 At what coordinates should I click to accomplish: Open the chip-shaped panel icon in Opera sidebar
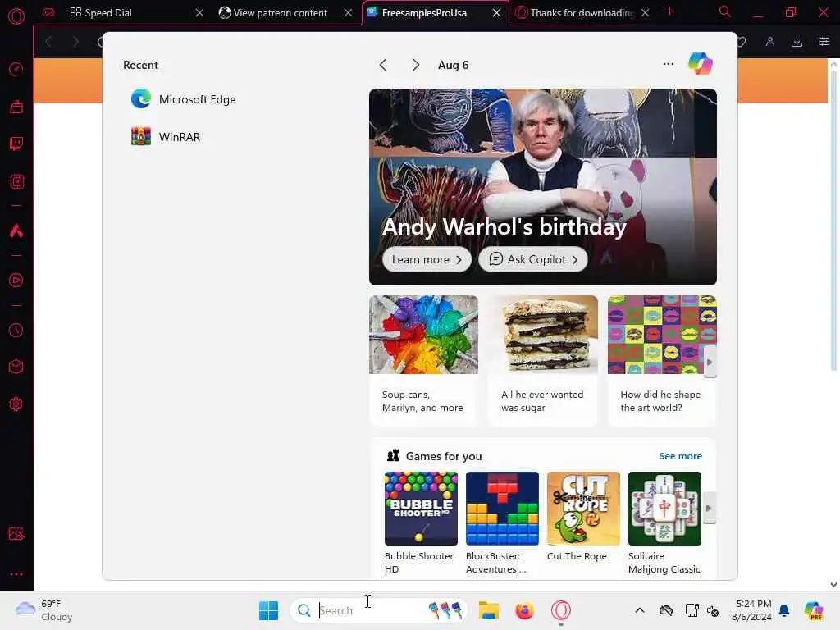pos(16,181)
